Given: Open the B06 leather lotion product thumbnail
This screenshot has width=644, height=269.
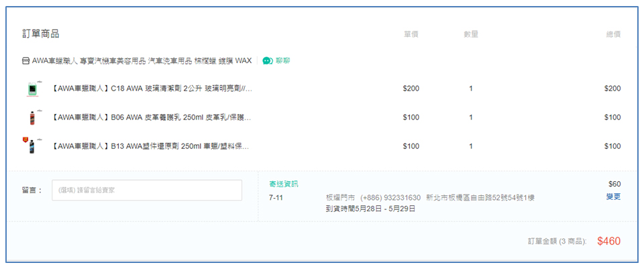Looking at the screenshot, I should pos(32,117).
